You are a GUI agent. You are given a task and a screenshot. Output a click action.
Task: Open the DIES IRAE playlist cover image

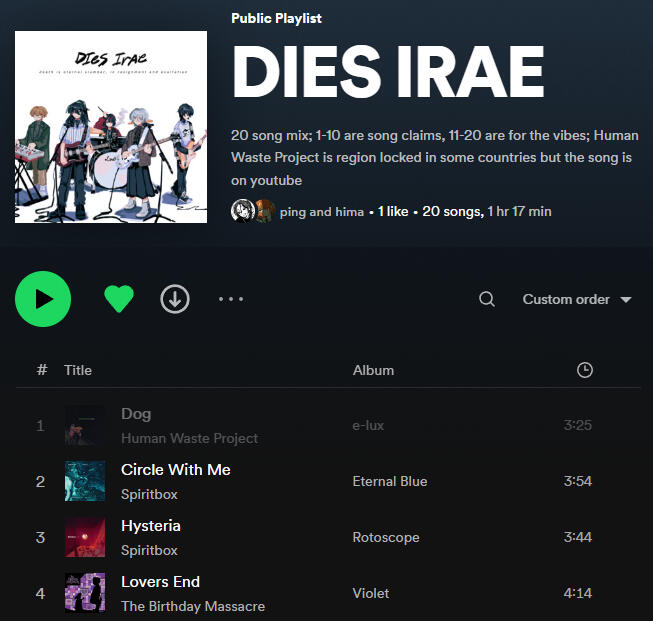[x=111, y=127]
